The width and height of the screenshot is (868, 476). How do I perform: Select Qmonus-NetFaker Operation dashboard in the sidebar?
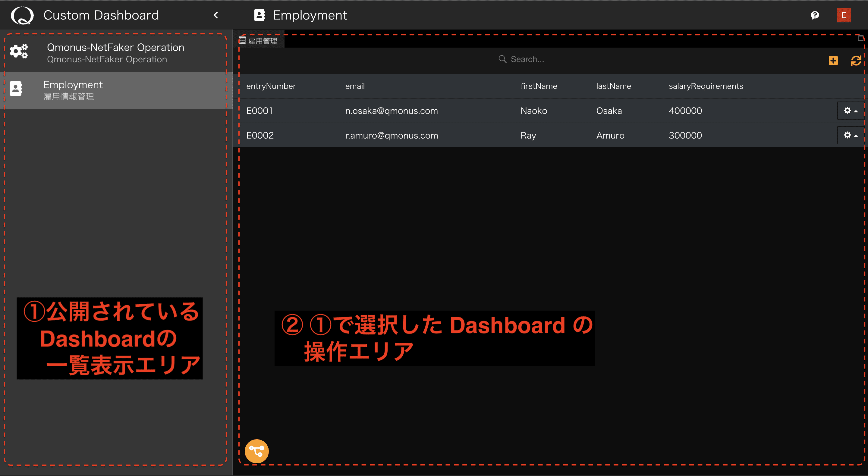pyautogui.click(x=116, y=53)
